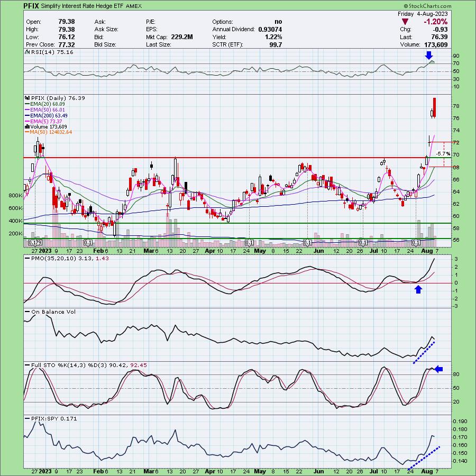Click the Annual Dividend value 0.93074
The width and height of the screenshot is (476, 476).
270,30
